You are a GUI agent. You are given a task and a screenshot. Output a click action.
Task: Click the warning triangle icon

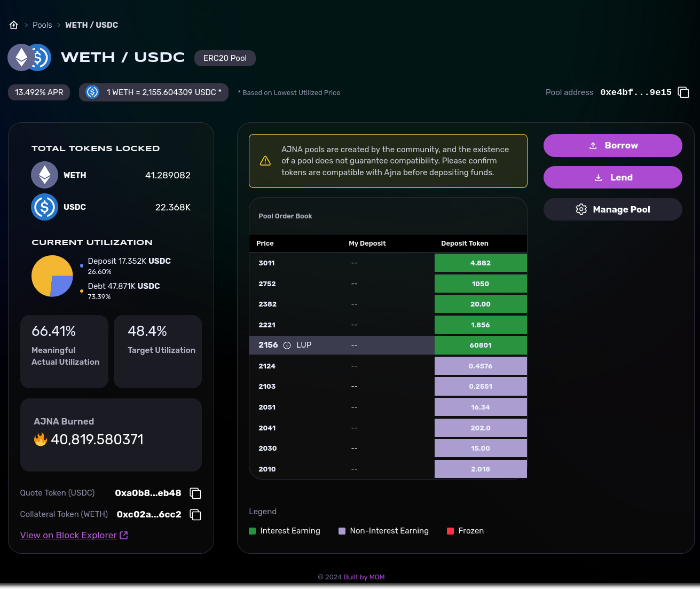[265, 161]
